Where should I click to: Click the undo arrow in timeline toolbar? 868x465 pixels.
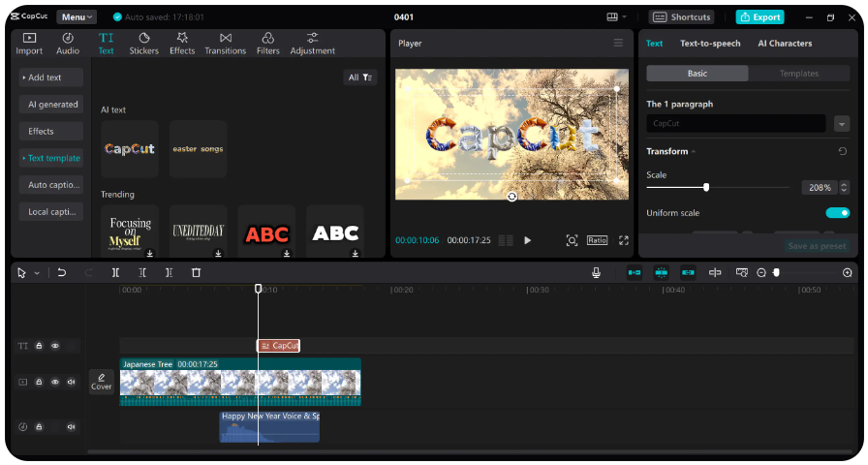coord(61,272)
